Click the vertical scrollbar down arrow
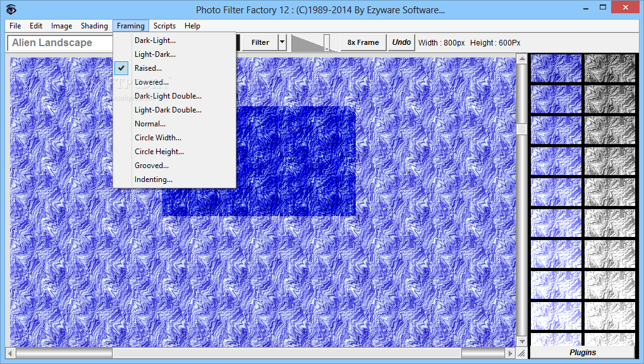Image resolution: width=644 pixels, height=364 pixels. pos(521,341)
